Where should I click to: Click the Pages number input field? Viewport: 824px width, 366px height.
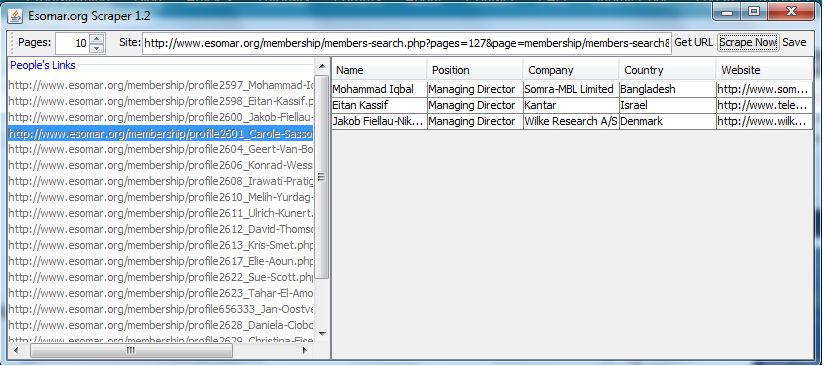point(73,43)
